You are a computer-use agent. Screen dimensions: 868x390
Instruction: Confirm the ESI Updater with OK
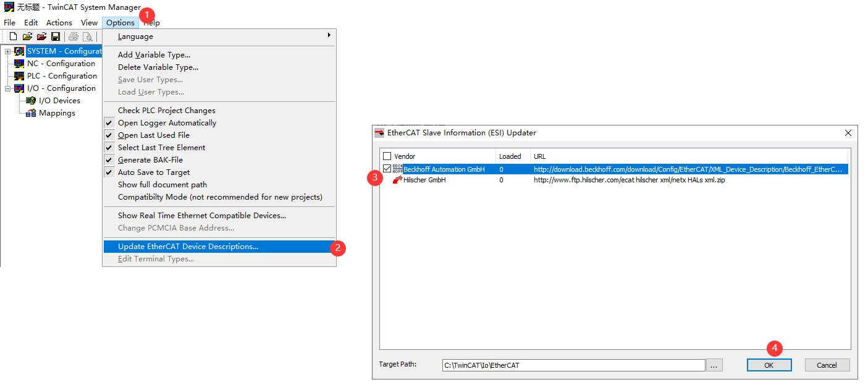pyautogui.click(x=769, y=365)
